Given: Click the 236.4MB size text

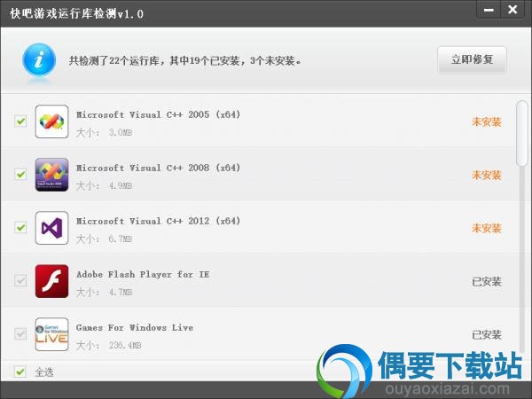Looking at the screenshot, I should pos(125,346).
